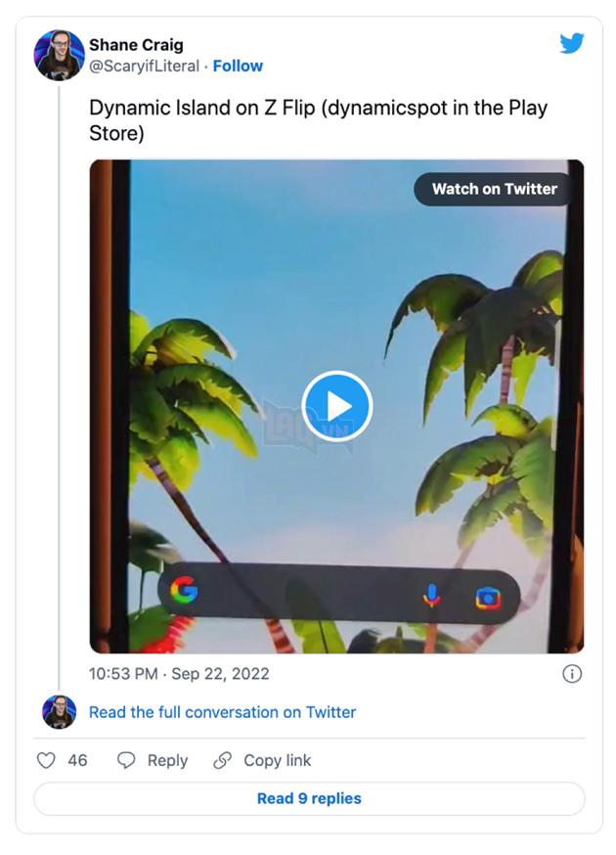Tap the Google Lens camera icon
Screen dimensions: 616x855
(487, 595)
